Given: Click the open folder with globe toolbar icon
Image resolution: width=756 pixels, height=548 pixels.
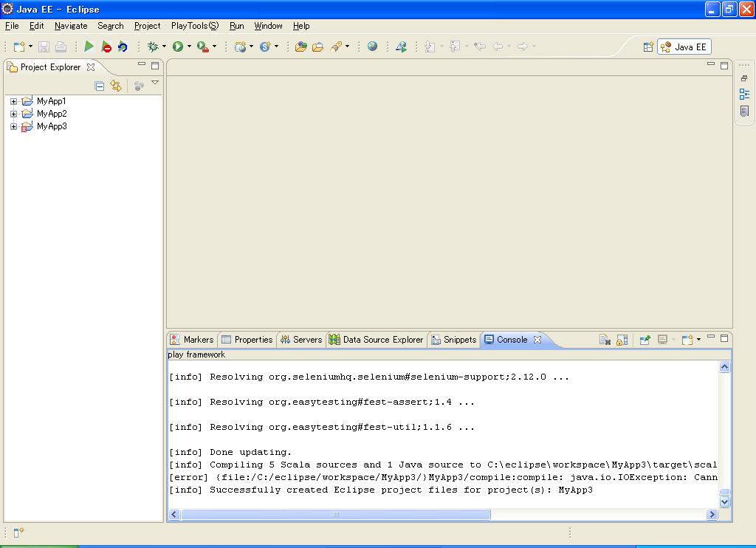Looking at the screenshot, I should click(x=301, y=47).
